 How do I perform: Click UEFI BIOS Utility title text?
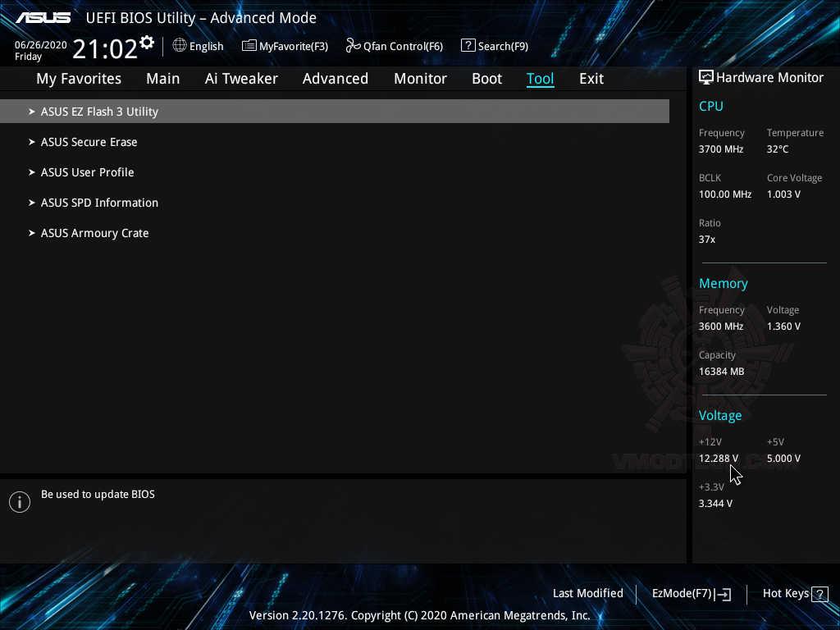tap(201, 18)
